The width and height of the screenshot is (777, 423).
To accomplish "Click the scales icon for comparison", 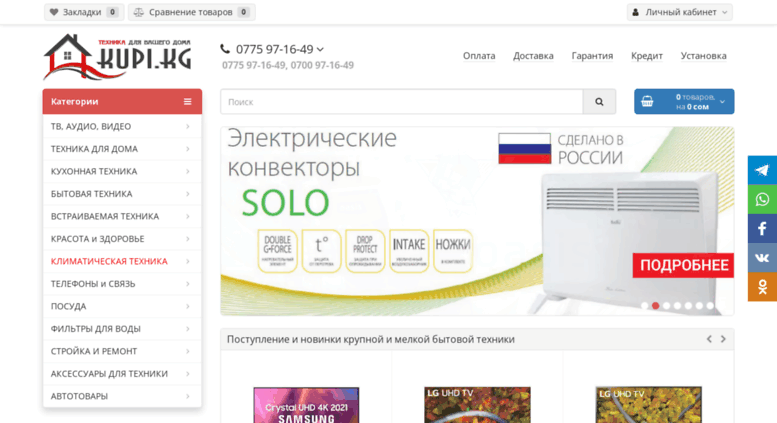I will [x=139, y=12].
